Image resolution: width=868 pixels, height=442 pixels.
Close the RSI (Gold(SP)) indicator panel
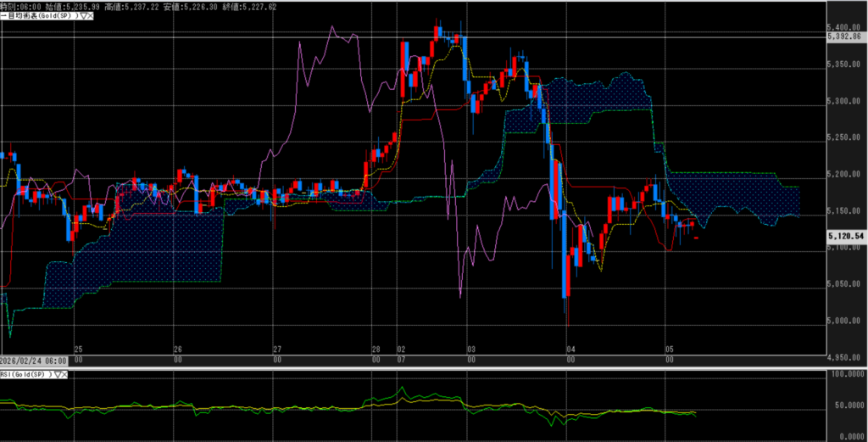65,373
